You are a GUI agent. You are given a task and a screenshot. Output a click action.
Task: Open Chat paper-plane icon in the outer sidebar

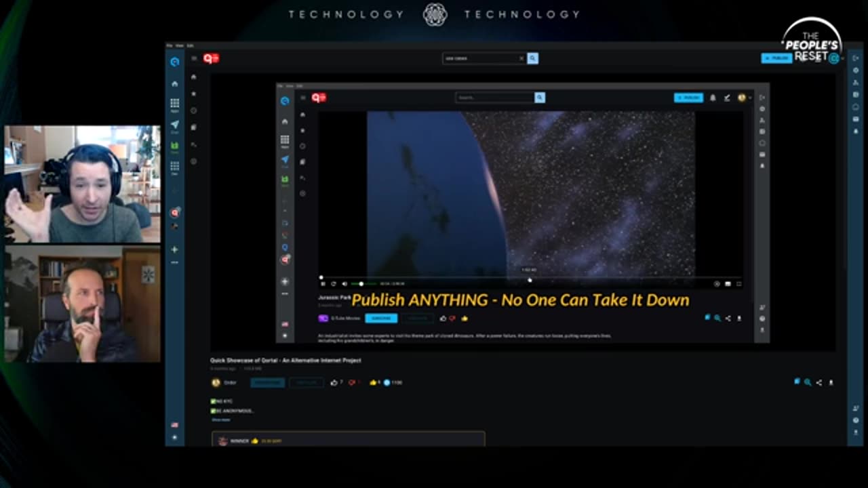(174, 125)
